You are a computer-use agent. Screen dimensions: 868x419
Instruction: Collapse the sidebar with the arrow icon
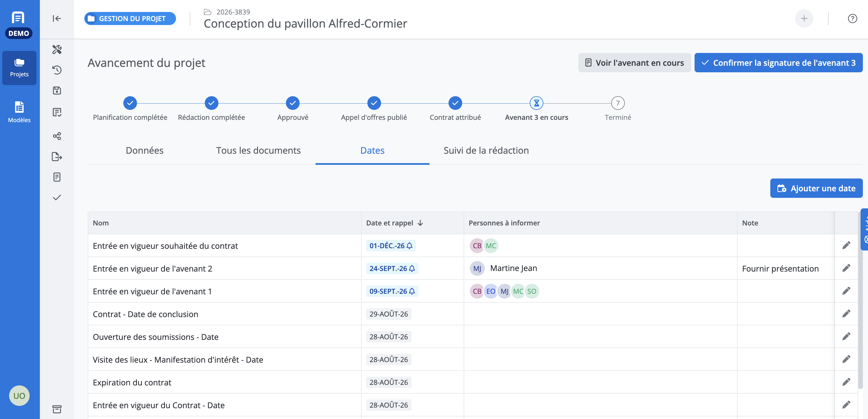click(57, 19)
